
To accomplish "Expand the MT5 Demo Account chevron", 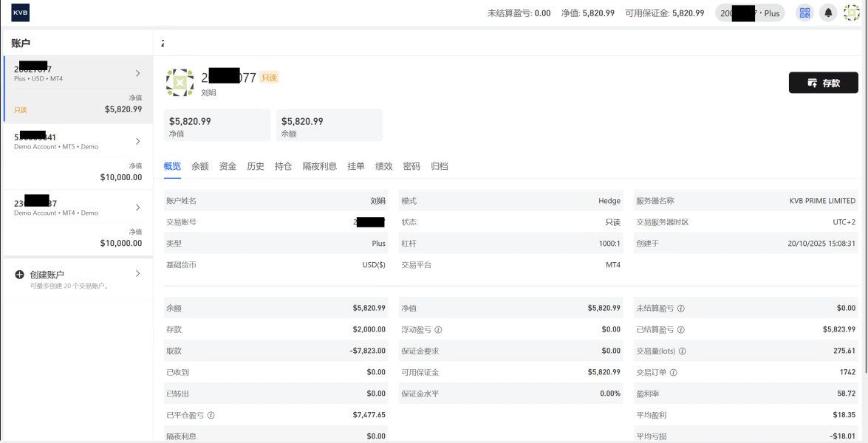I will pos(138,142).
